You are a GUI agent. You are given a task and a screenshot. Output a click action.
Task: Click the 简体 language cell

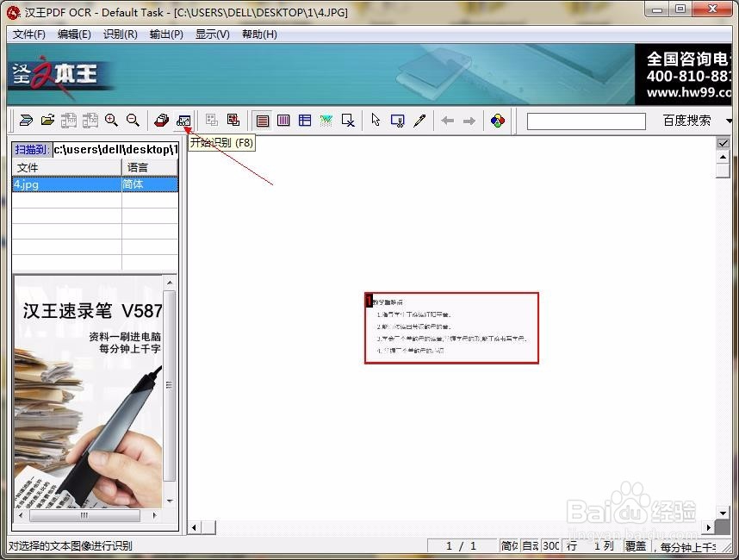150,184
